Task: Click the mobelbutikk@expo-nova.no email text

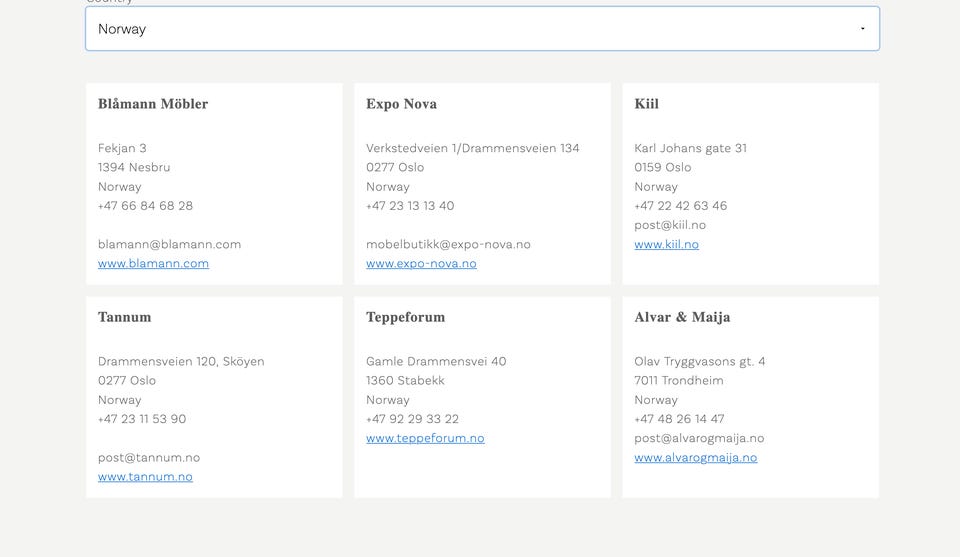Action: (448, 244)
